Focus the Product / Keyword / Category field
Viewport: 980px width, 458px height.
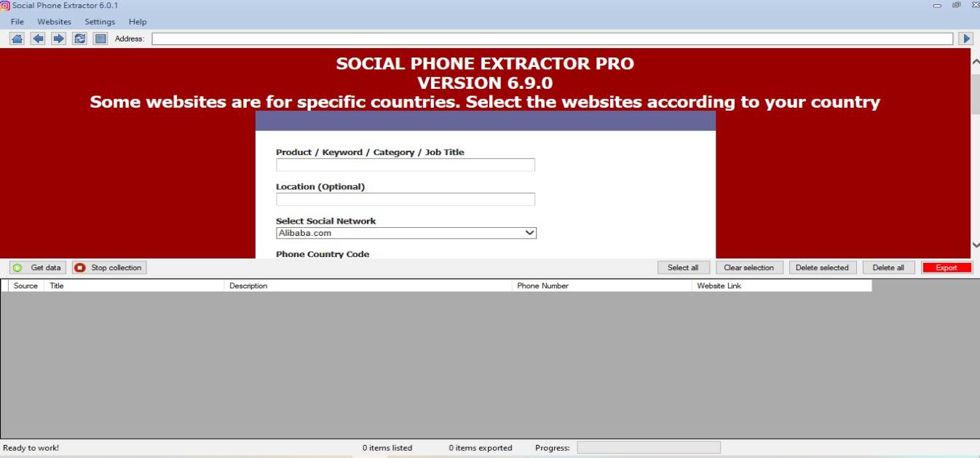406,165
